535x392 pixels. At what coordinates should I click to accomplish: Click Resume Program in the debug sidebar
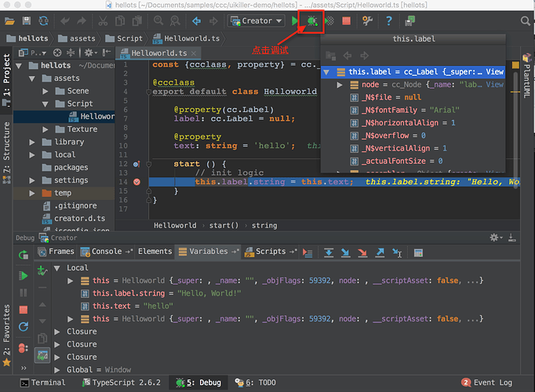point(23,275)
